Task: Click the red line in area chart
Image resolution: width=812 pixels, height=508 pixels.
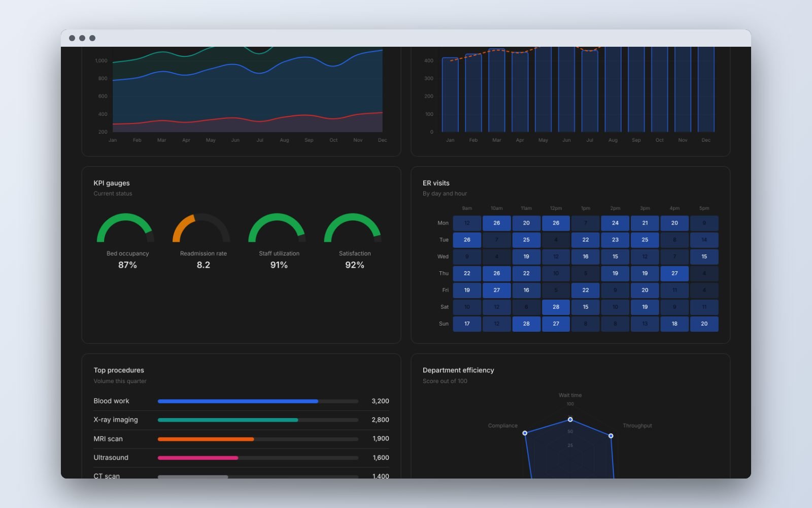Action: (x=248, y=119)
